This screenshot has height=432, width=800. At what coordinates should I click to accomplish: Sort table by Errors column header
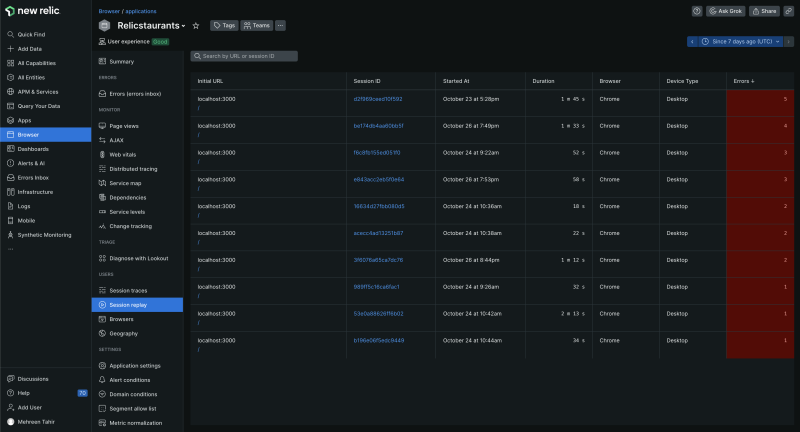tap(745, 80)
